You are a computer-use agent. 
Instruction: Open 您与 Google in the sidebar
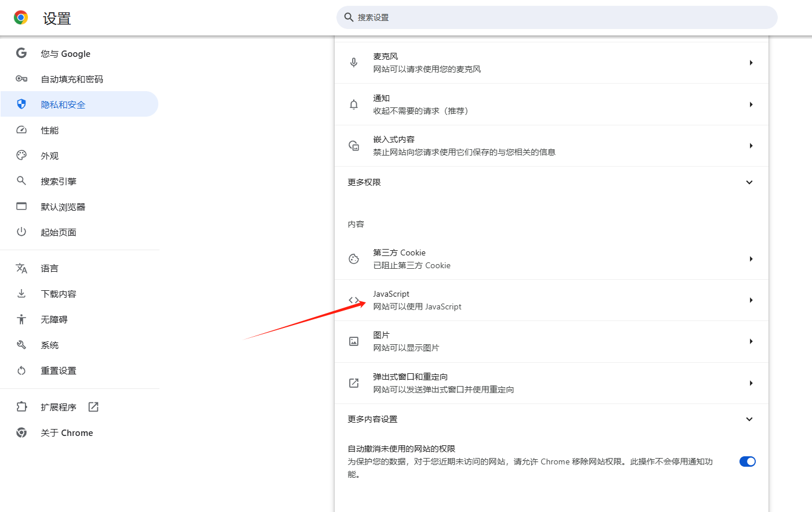[x=79, y=53]
